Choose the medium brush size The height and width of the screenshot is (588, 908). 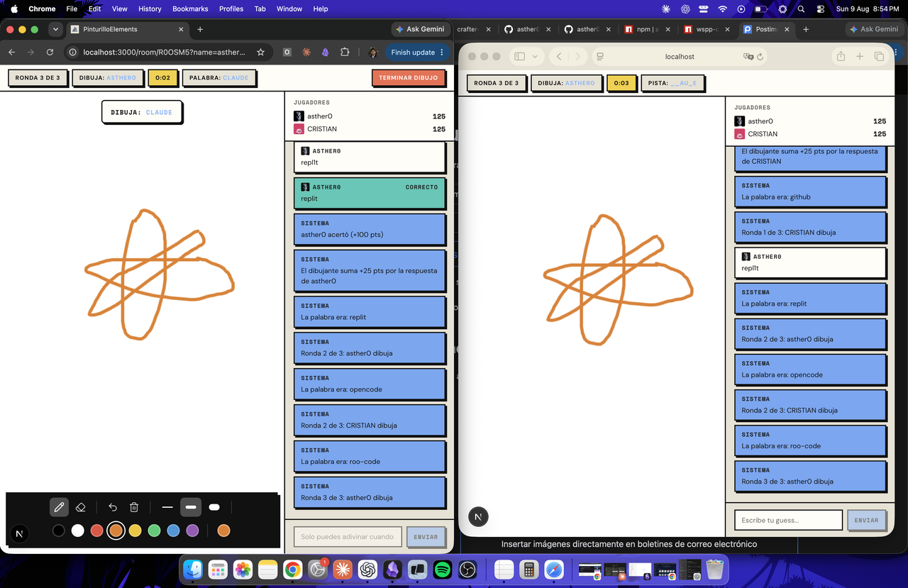191,507
